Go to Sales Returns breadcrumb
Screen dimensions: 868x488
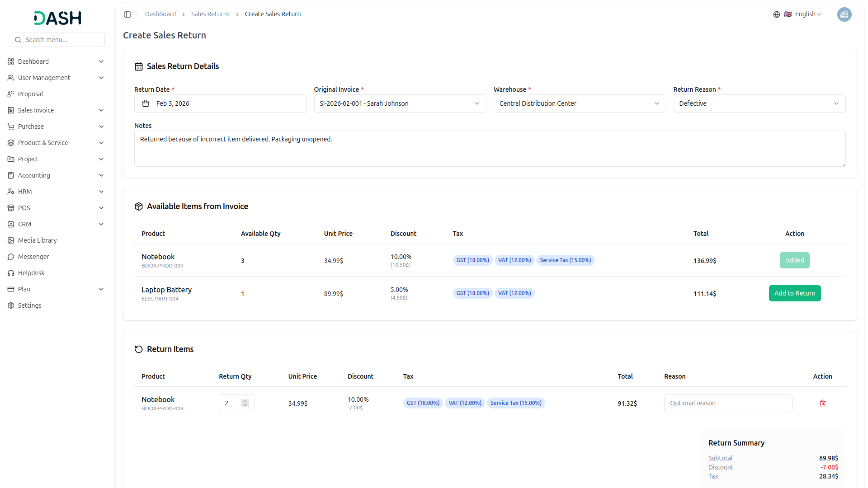210,14
